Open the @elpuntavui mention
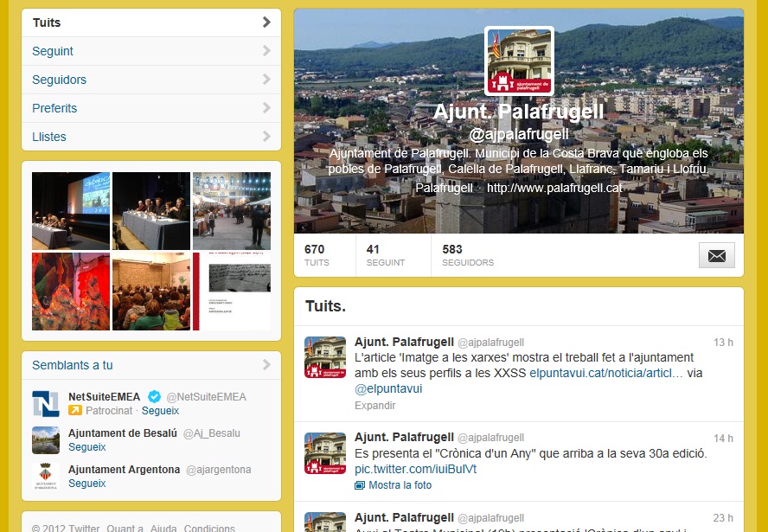768x532 pixels. (388, 389)
